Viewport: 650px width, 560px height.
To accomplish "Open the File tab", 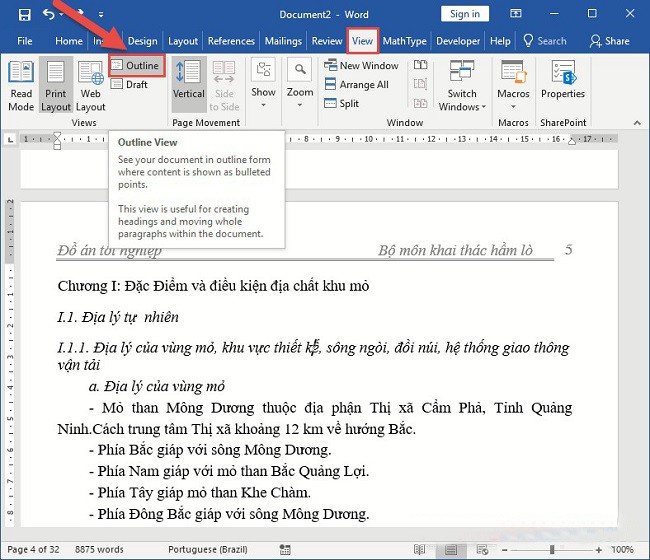I will tap(24, 41).
